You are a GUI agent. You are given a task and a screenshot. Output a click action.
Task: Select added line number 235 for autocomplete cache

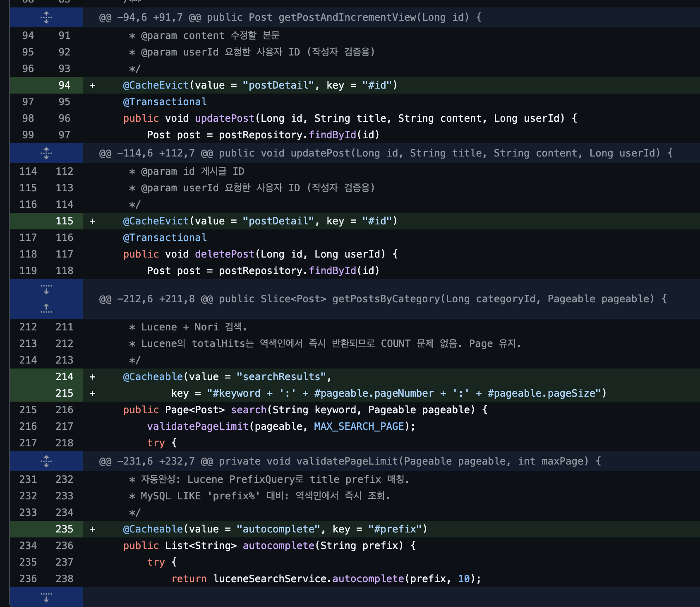click(64, 529)
